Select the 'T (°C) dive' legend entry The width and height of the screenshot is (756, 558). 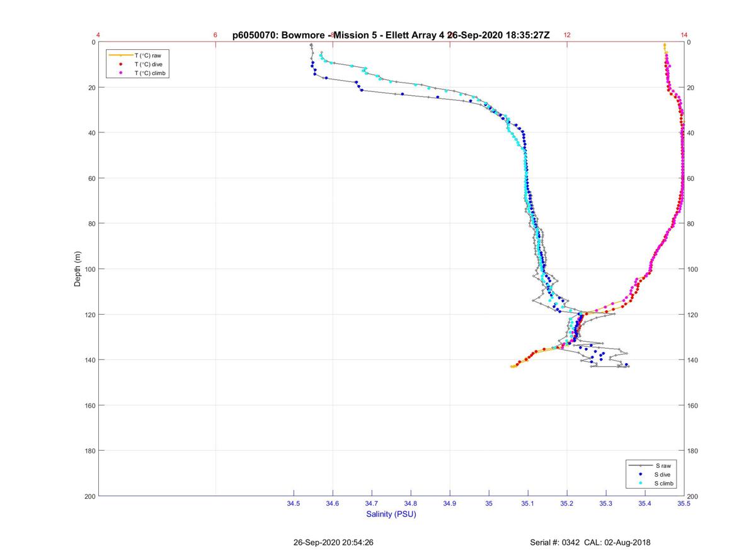tap(138, 64)
